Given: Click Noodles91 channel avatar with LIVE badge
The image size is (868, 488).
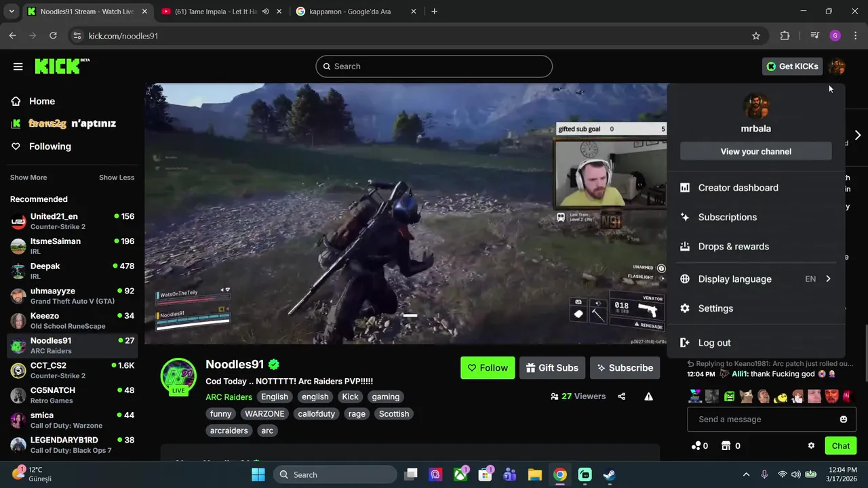Looking at the screenshot, I should 178,376.
